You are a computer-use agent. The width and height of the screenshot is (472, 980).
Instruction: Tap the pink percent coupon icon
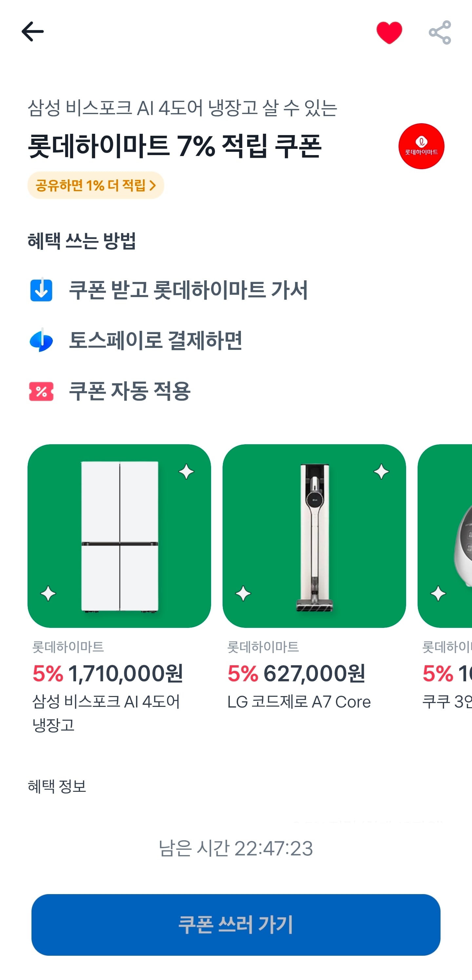(41, 390)
